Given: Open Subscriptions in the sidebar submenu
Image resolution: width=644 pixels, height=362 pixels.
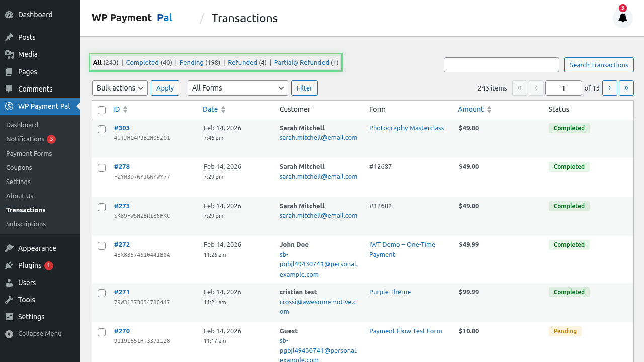Looking at the screenshot, I should pyautogui.click(x=26, y=224).
